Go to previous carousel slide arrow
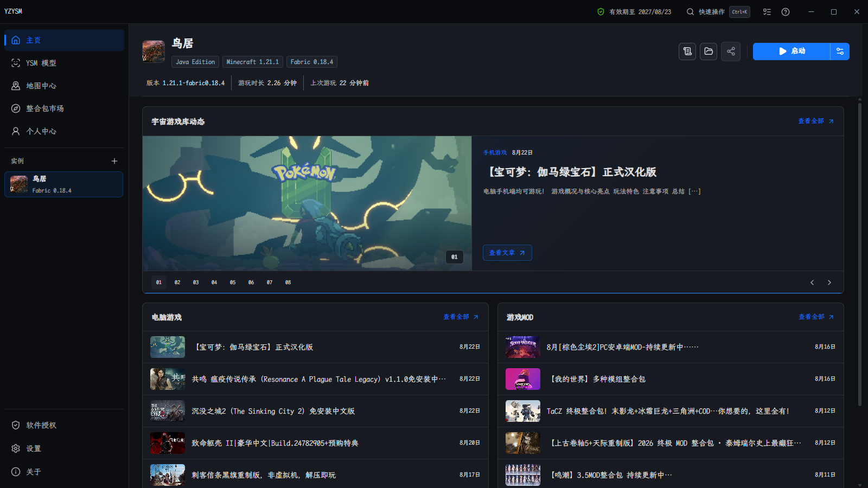The width and height of the screenshot is (868, 488). [x=812, y=282]
